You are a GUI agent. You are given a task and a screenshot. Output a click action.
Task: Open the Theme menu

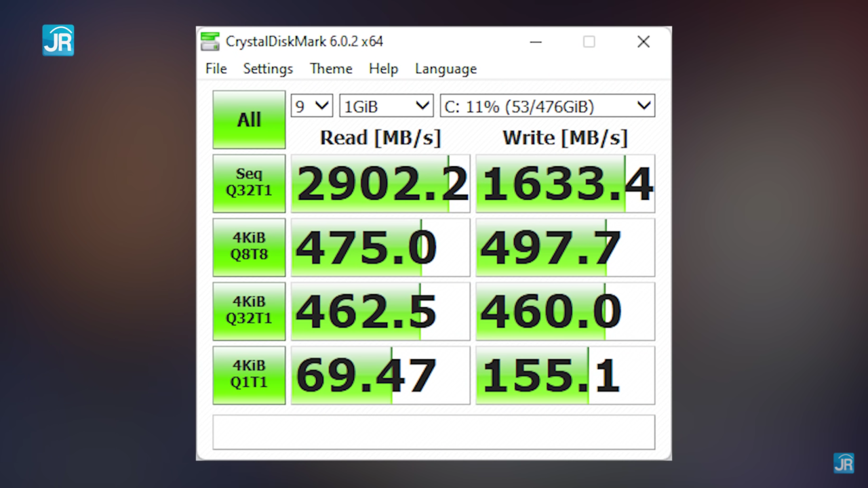pyautogui.click(x=330, y=68)
